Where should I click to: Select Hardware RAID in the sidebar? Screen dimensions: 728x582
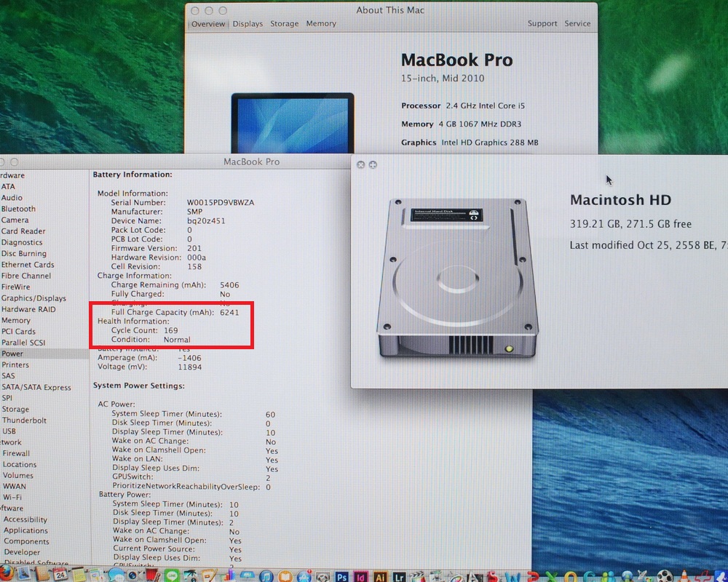pyautogui.click(x=28, y=309)
